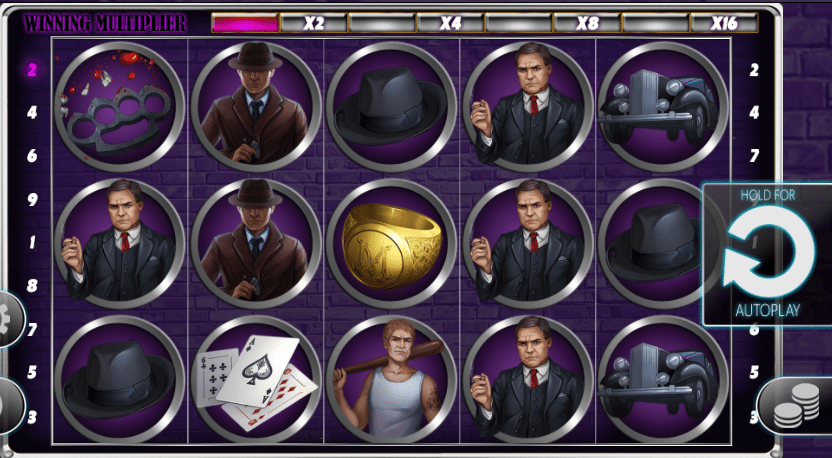This screenshot has width=832, height=458.
Task: Click the pink filled multiplier progress segment
Action: point(245,23)
